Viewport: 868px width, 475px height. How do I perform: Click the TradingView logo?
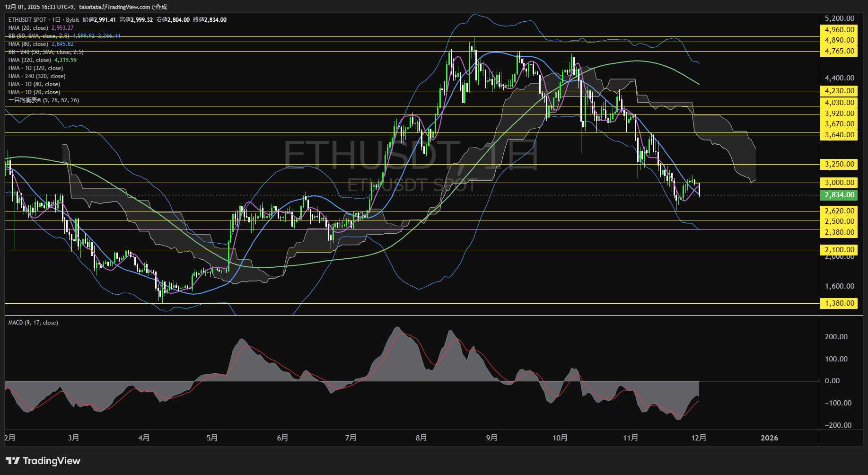coord(43,460)
